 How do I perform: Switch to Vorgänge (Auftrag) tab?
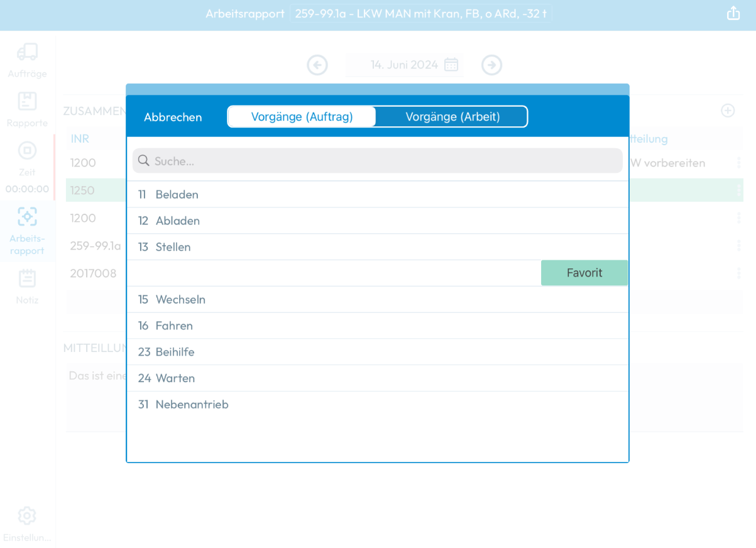click(302, 117)
